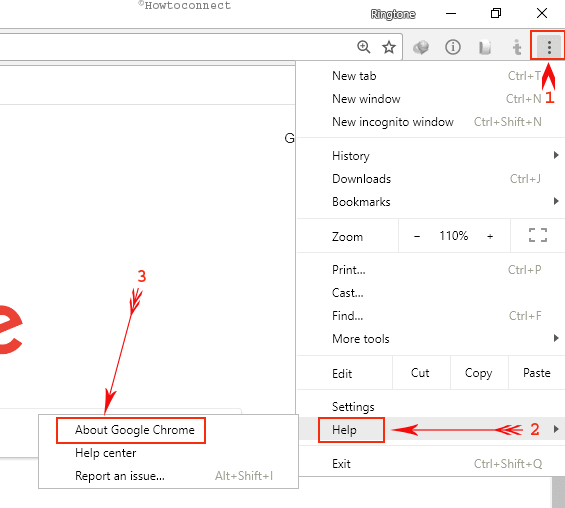The width and height of the screenshot is (565, 508).
Task: Increase zoom with the plus button
Action: click(490, 236)
